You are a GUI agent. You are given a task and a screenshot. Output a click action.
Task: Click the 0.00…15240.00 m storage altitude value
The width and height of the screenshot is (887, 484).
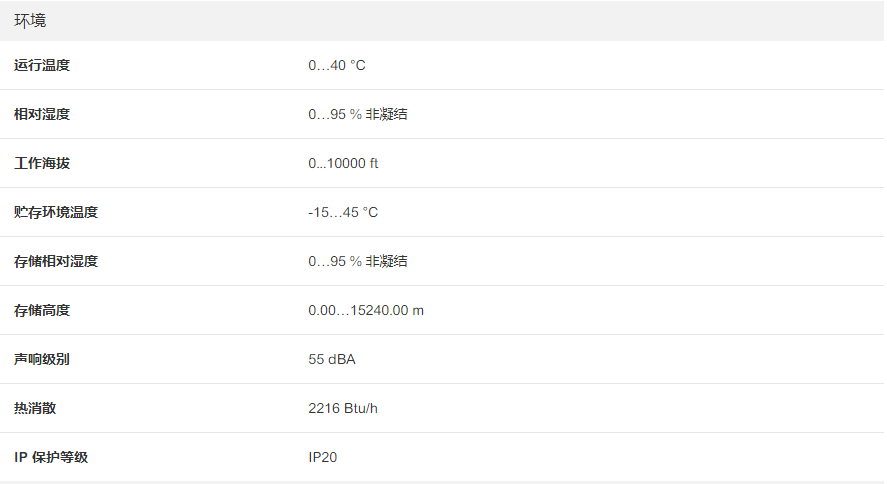[366, 311]
